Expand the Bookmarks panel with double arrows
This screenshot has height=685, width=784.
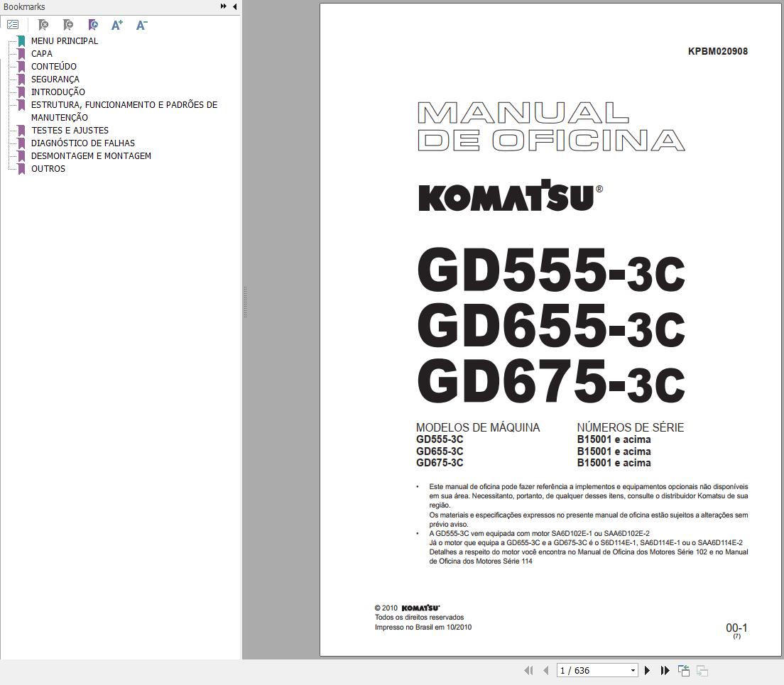223,6
